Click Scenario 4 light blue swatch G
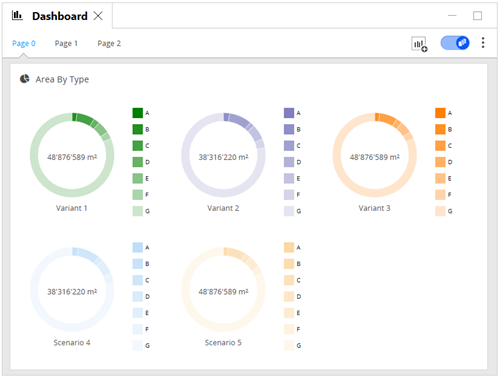 point(138,345)
